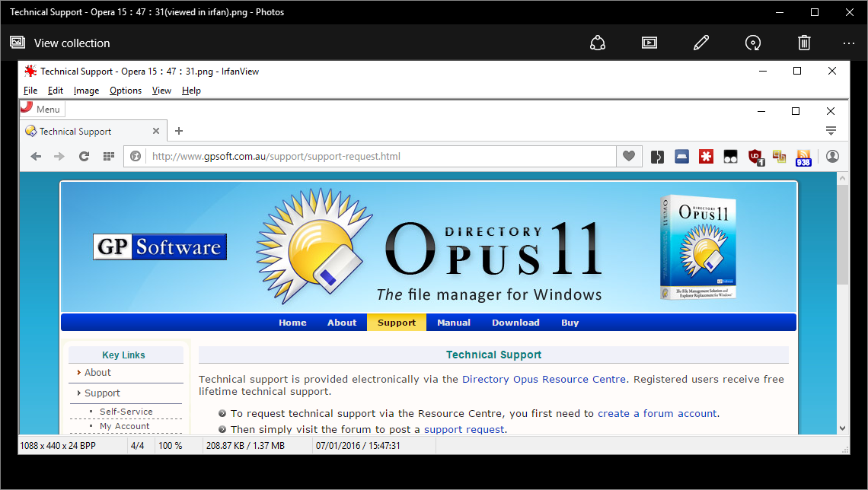Open Buy in the site navigation bar
Image resolution: width=868 pixels, height=490 pixels.
point(570,323)
